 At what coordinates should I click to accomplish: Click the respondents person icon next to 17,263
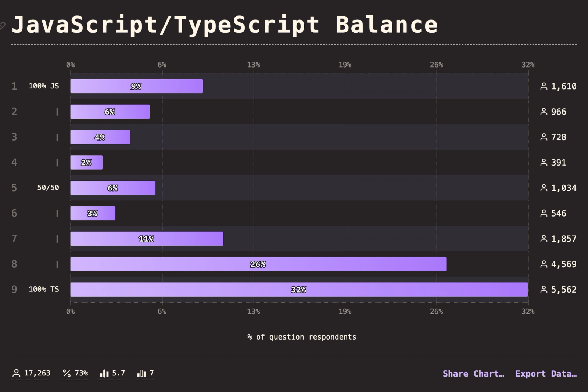[x=16, y=373]
